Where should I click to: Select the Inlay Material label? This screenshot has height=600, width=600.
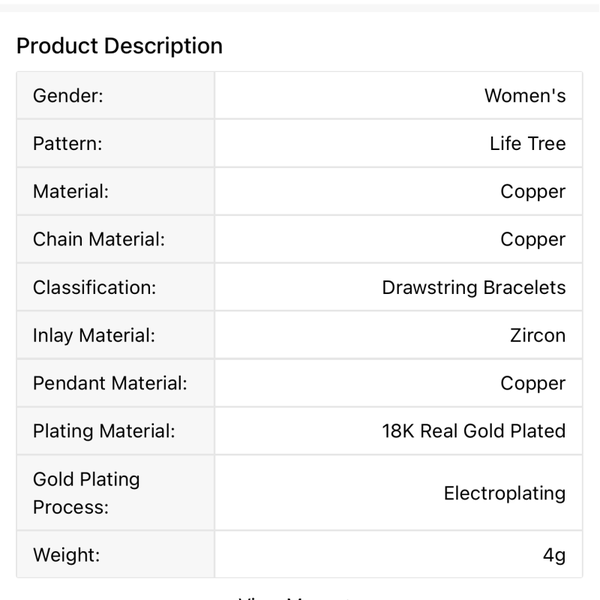tap(94, 336)
